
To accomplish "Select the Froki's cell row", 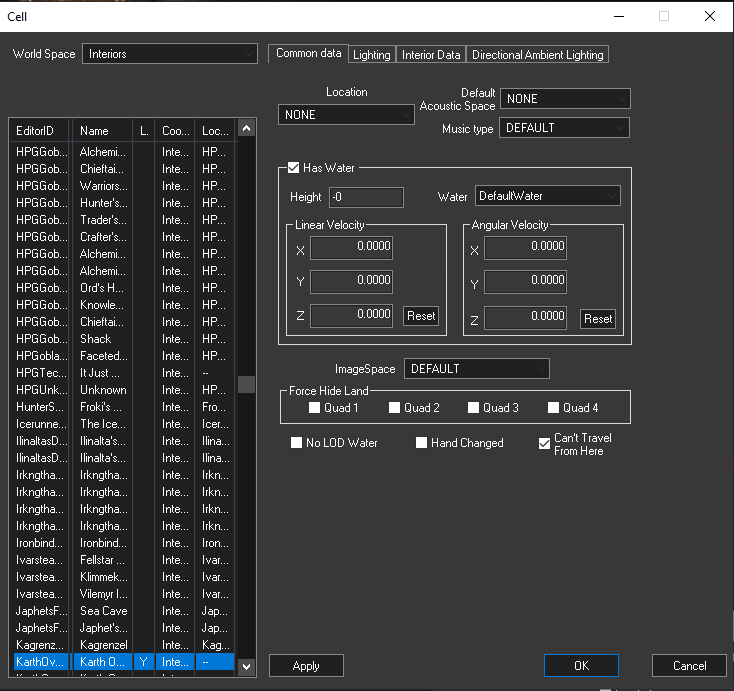I will coord(124,407).
